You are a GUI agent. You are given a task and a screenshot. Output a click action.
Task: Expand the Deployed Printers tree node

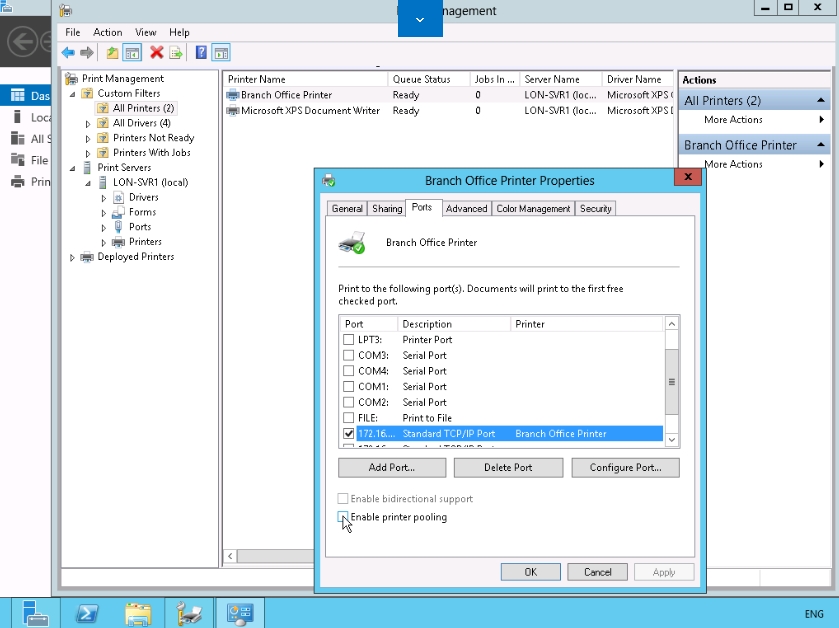tap(73, 257)
